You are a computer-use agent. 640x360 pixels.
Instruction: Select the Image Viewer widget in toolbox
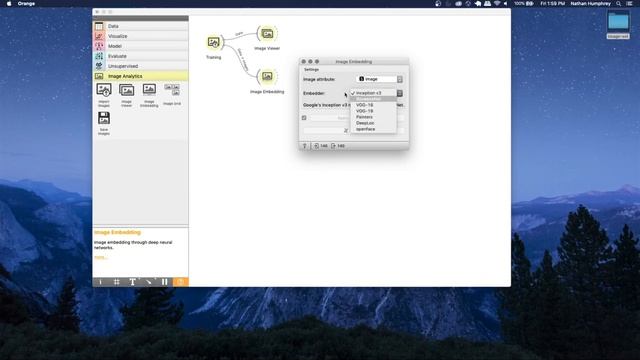pos(127,90)
